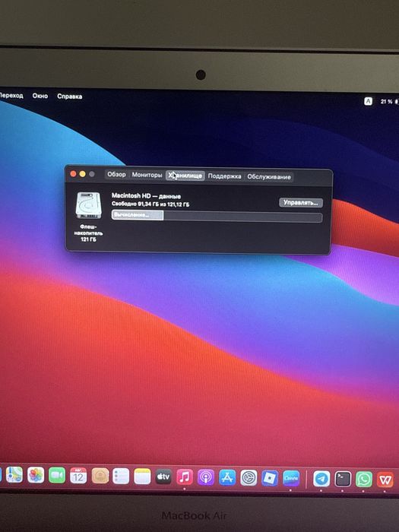399x532 pixels.
Task: Open the Canva app in the Dock
Action: [291, 479]
